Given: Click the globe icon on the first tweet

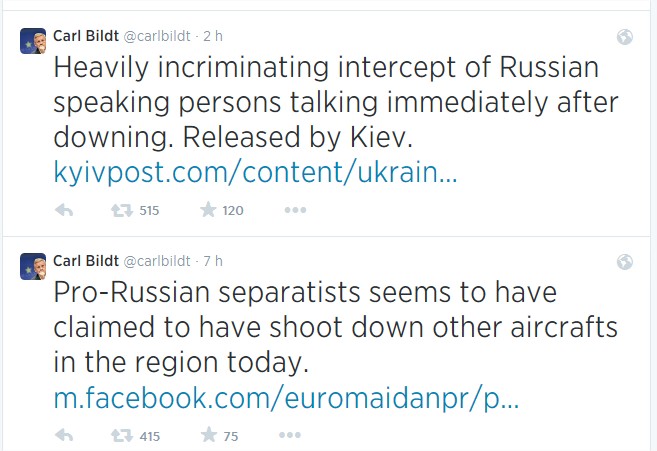Looking at the screenshot, I should [625, 37].
